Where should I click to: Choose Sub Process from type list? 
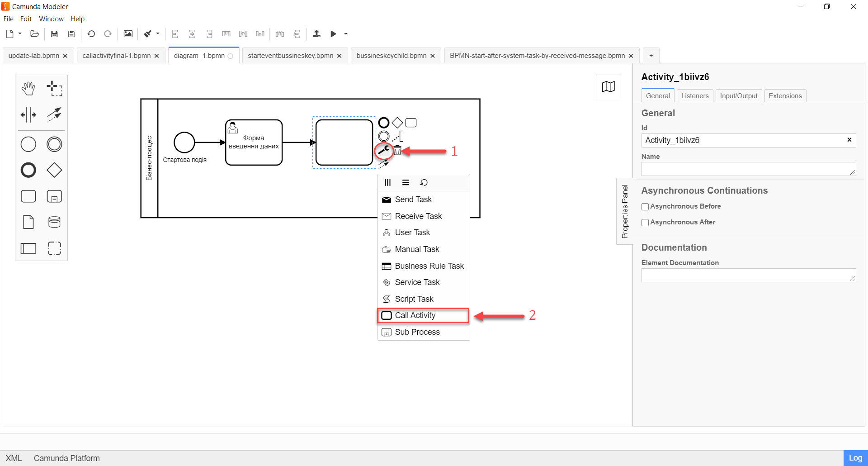[424, 332]
